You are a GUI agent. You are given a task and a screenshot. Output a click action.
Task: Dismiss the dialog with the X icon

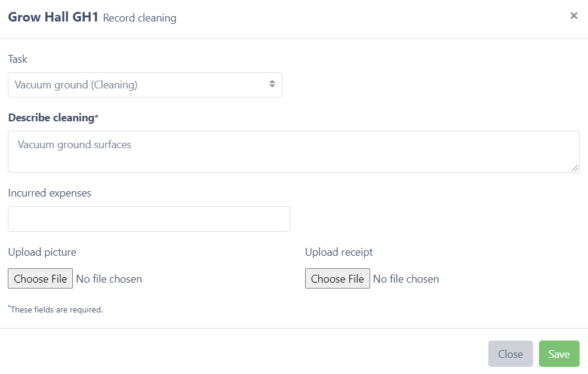(574, 16)
